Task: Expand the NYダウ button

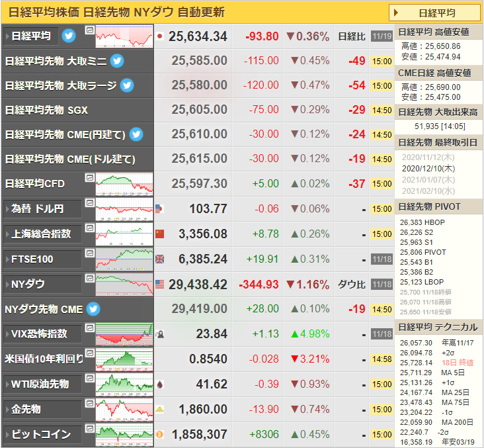Action: point(42,285)
